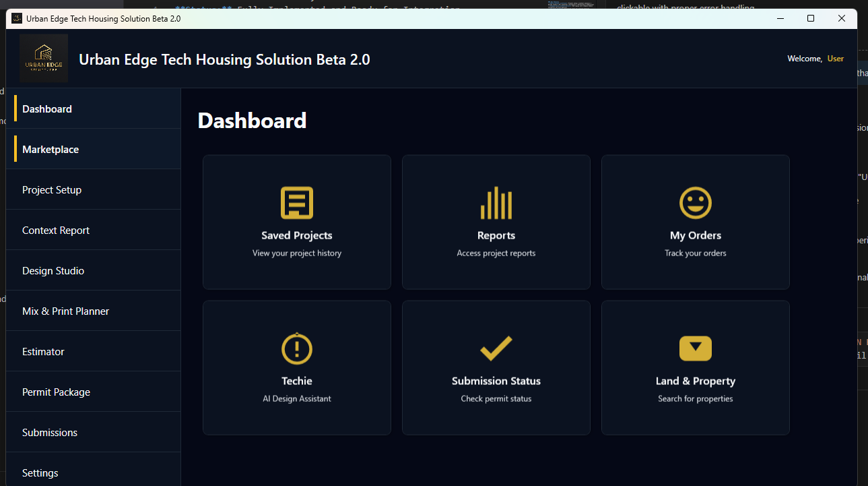Open application Settings
This screenshot has height=486, width=868.
click(x=40, y=473)
